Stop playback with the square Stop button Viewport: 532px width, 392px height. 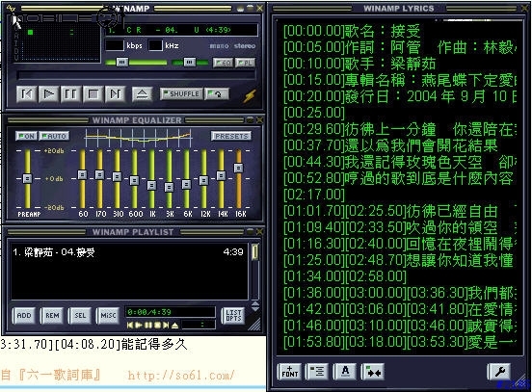coord(93,94)
